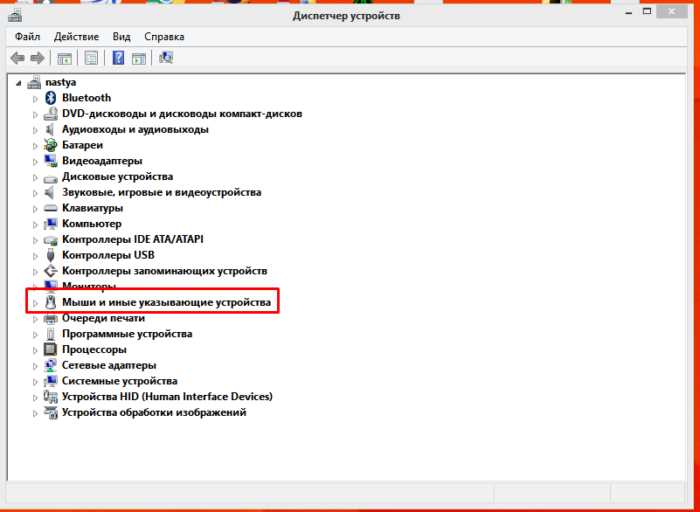Expand the Видеоадаптеры node
Viewport: 700px width, 512px height.
(35, 162)
